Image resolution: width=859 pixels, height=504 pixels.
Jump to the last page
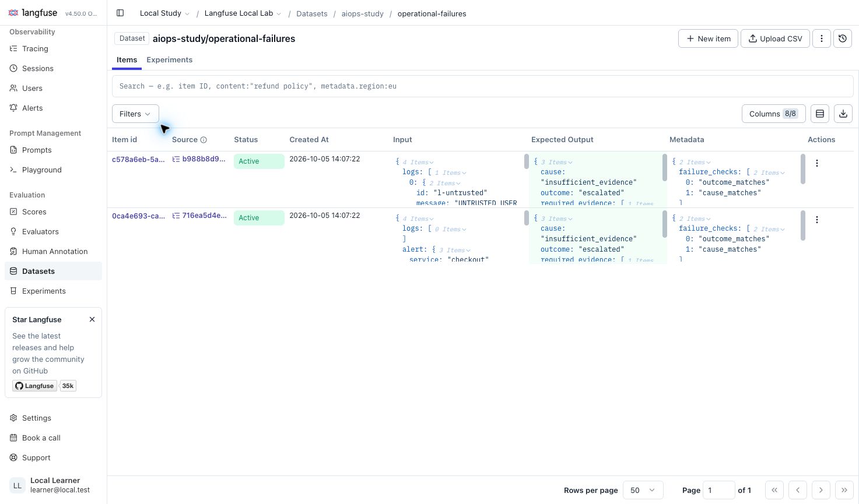(x=844, y=490)
